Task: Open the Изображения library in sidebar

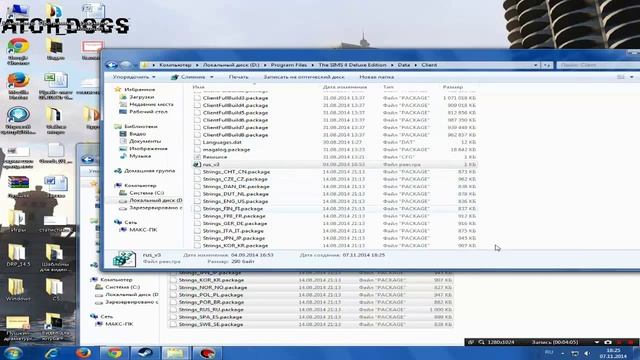Action: (148, 149)
